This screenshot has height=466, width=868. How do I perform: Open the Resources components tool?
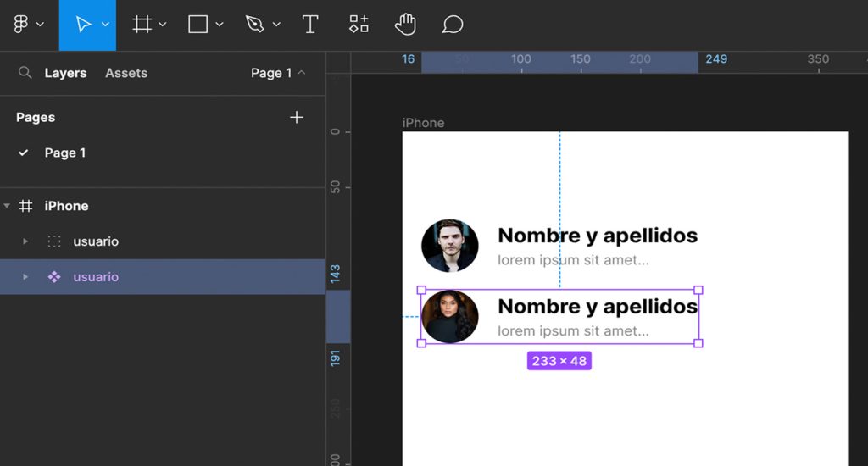click(x=359, y=25)
